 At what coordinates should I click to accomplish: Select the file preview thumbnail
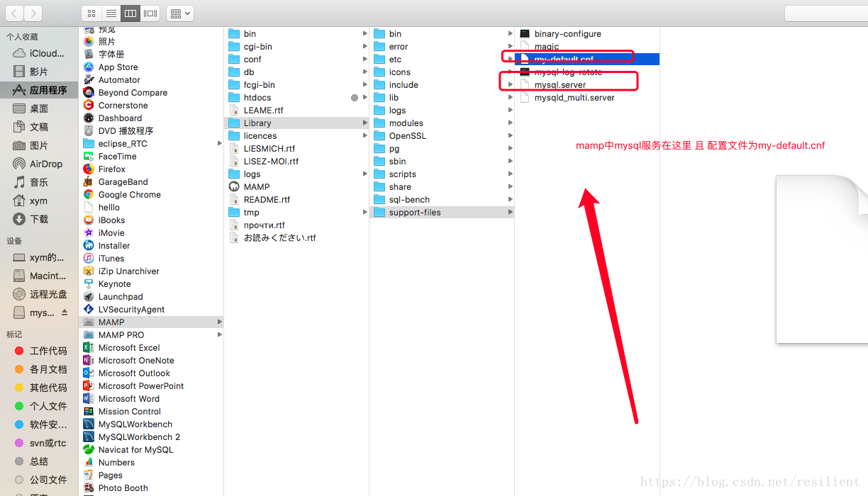point(822,259)
